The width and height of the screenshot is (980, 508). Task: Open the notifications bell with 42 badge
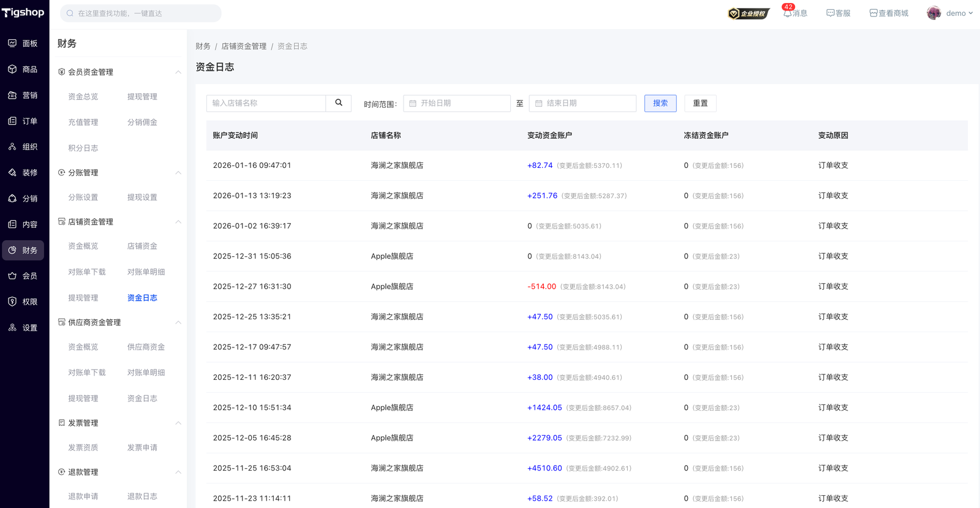788,13
